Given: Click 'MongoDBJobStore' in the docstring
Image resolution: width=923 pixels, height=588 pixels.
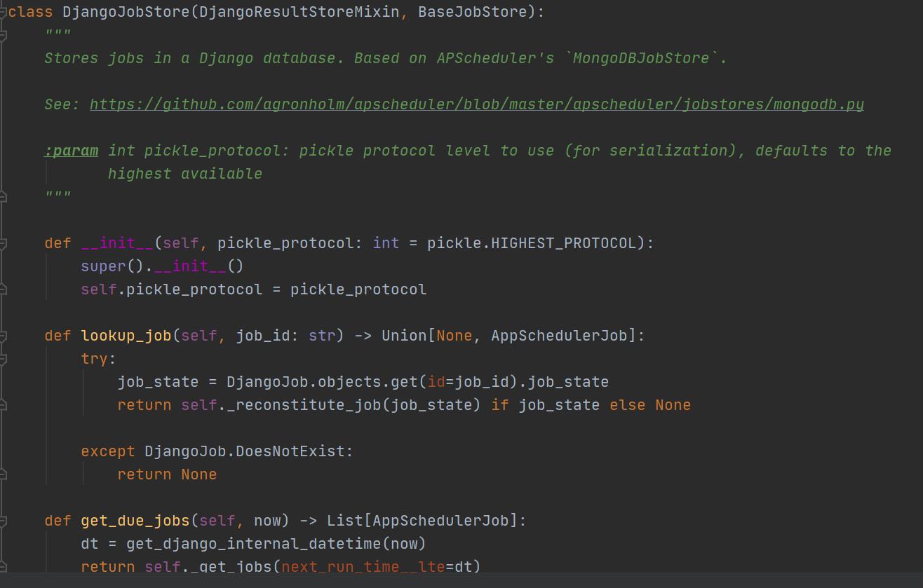Looking at the screenshot, I should [x=641, y=58].
